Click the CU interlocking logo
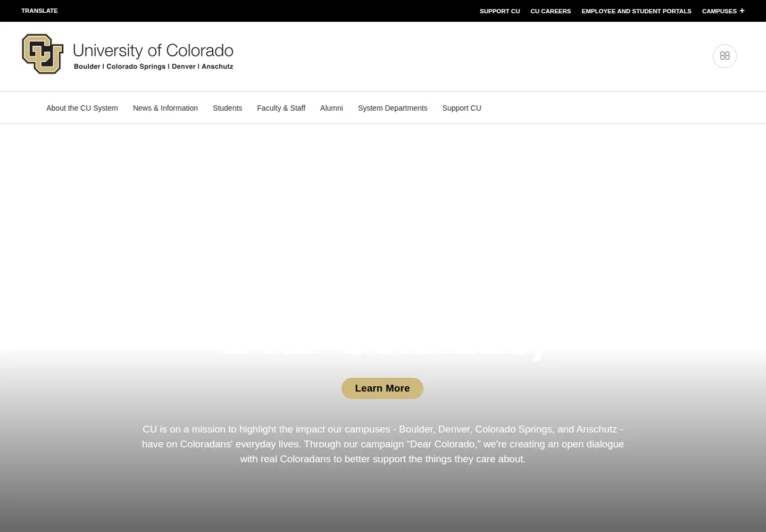766x532 pixels. (x=43, y=54)
